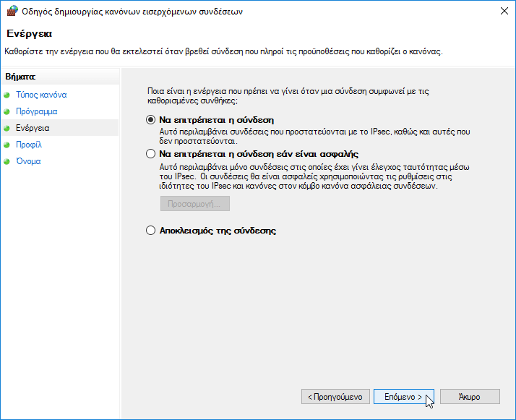
Task: Click question text 'Ποια είναι η ενέργεια...'
Action: [x=288, y=96]
